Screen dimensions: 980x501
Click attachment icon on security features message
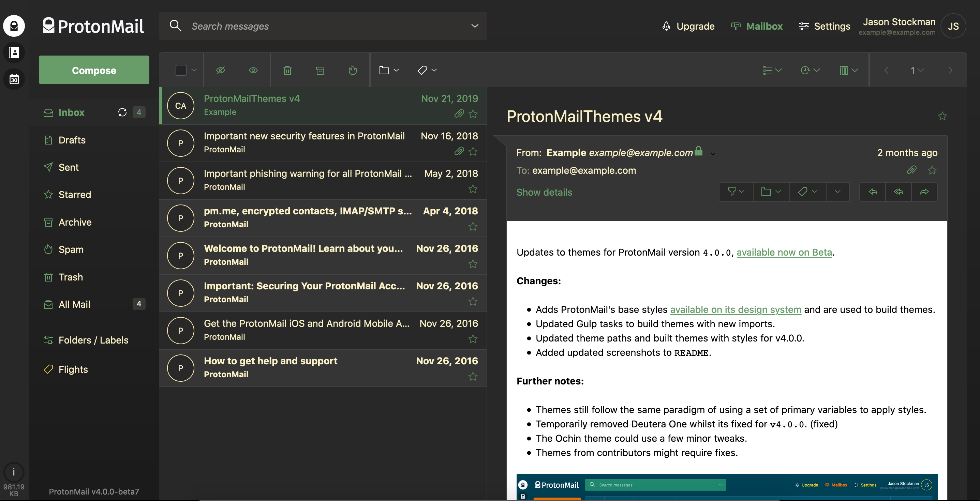[x=459, y=151]
